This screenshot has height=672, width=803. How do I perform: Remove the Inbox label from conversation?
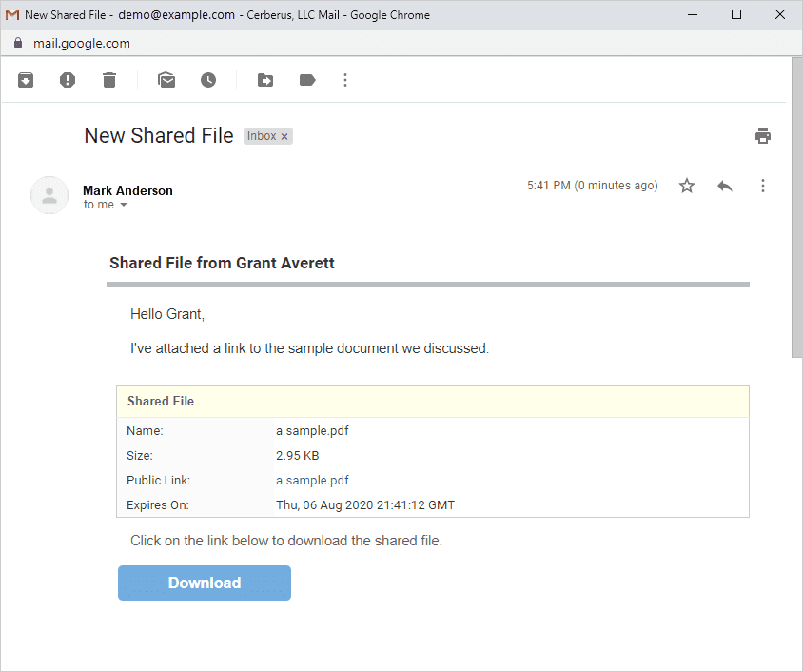point(284,137)
